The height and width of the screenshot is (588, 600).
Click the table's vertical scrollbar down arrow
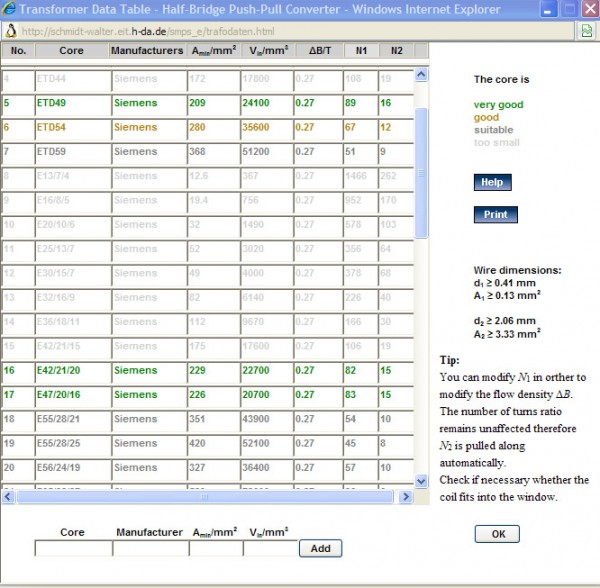click(421, 480)
